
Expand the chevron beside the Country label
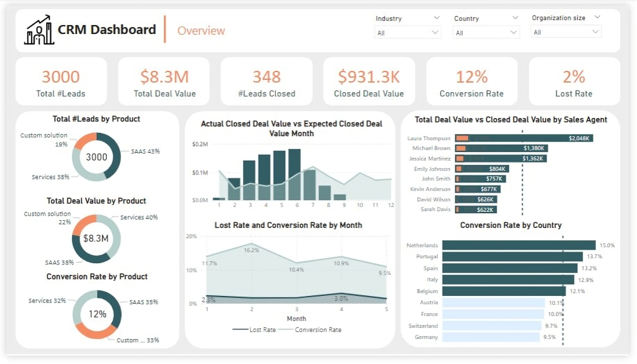coord(515,18)
